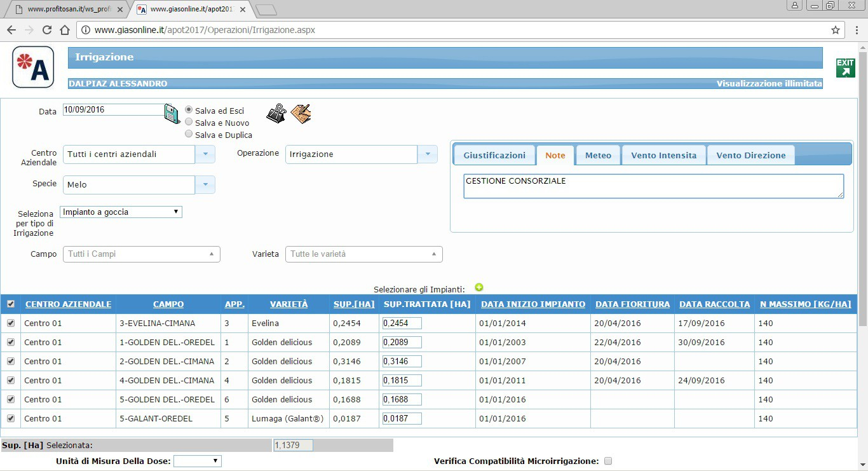Click the browser reload icon
868x471 pixels.
[x=46, y=30]
